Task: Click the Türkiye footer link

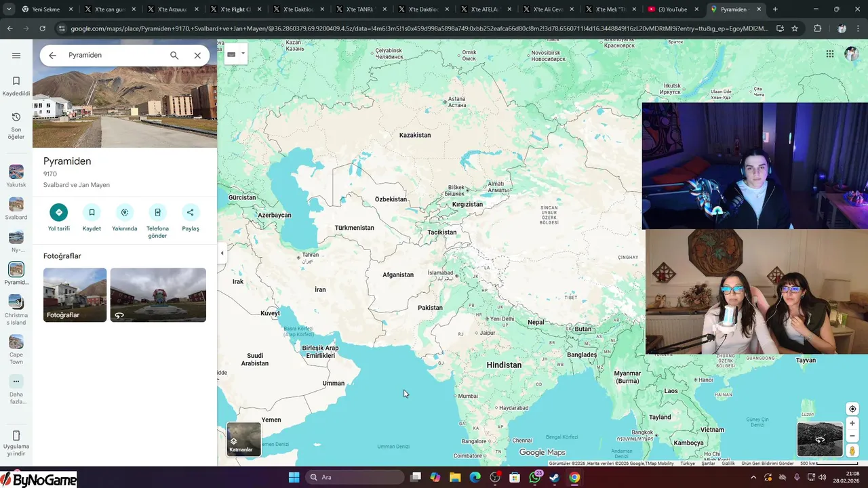Action: click(x=688, y=464)
